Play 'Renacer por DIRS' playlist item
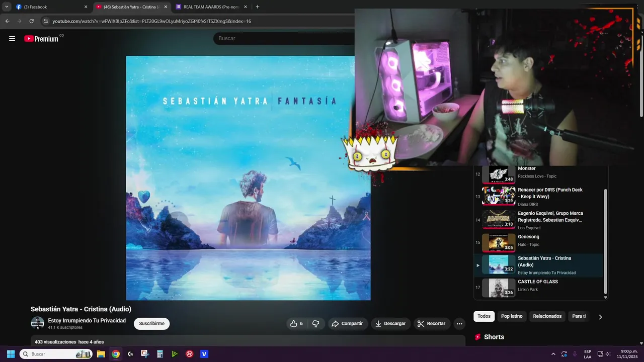The width and height of the screenshot is (644, 362). pyautogui.click(x=538, y=196)
